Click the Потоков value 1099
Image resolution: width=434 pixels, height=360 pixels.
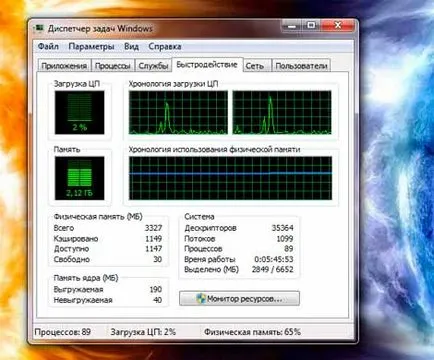(285, 239)
